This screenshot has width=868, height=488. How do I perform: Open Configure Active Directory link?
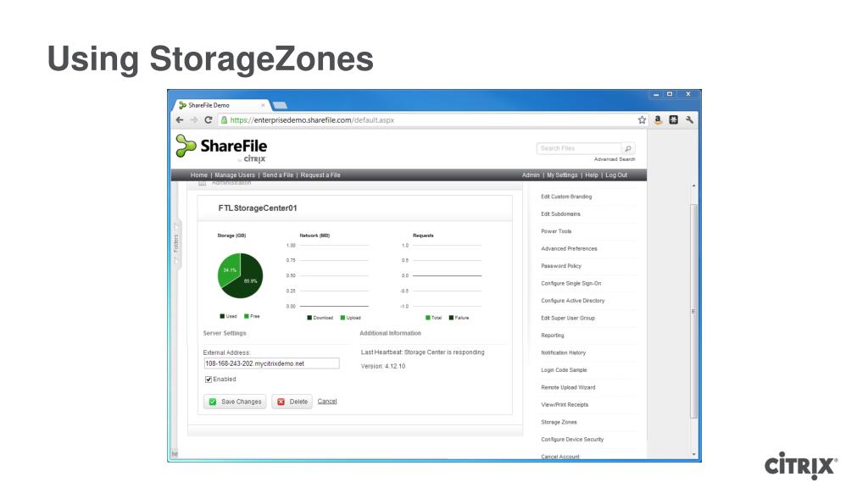(573, 301)
